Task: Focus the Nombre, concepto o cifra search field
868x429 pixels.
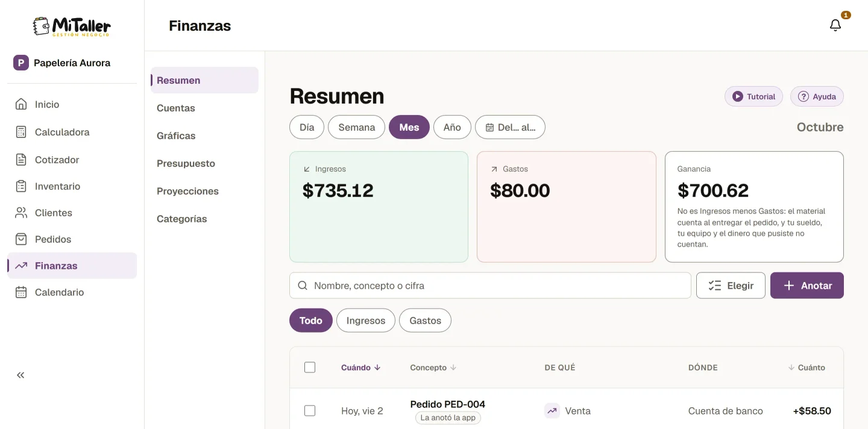Action: (x=490, y=286)
